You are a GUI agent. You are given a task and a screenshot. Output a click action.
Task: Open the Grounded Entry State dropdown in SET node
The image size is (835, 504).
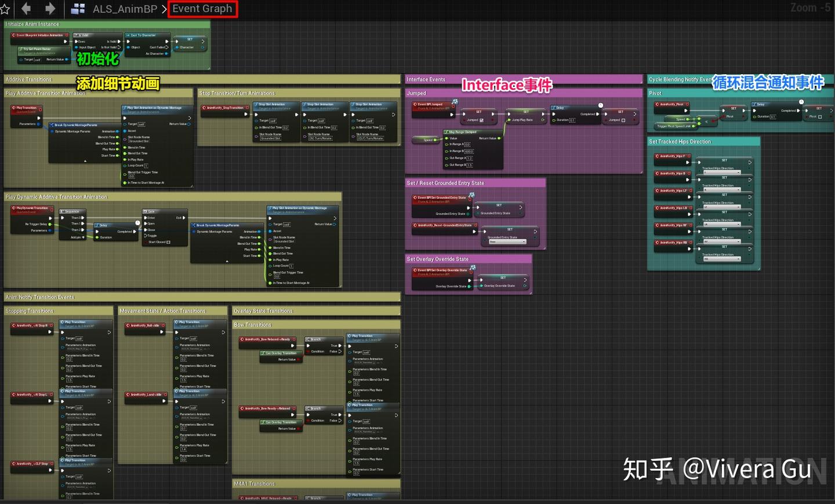[x=507, y=242]
